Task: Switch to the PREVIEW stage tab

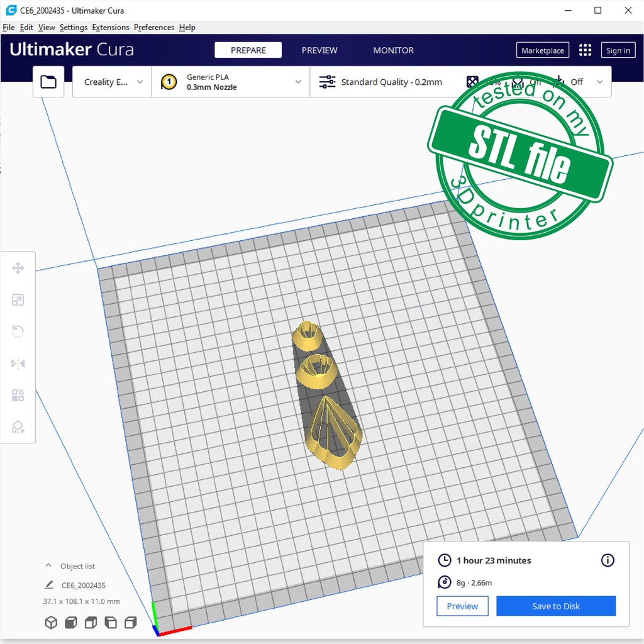Action: pyautogui.click(x=319, y=50)
